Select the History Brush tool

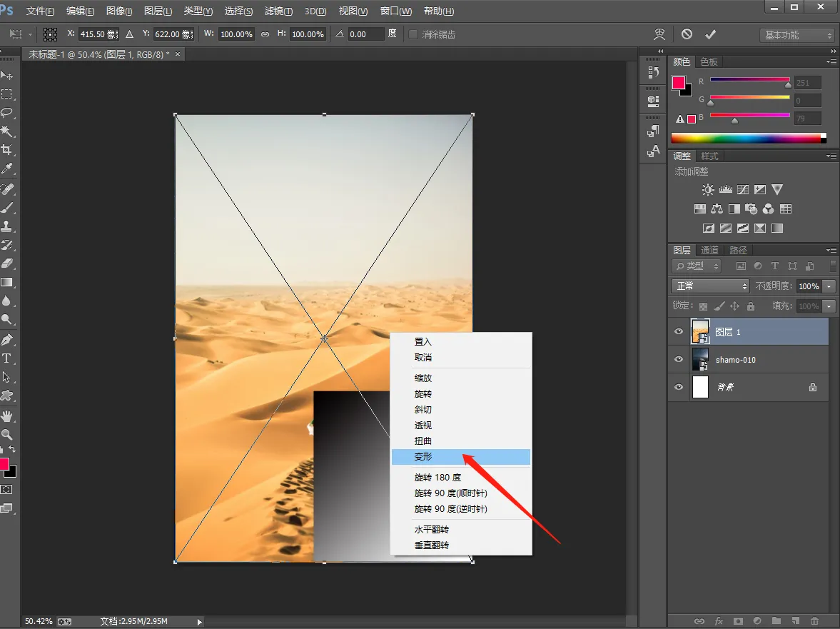tap(6, 245)
